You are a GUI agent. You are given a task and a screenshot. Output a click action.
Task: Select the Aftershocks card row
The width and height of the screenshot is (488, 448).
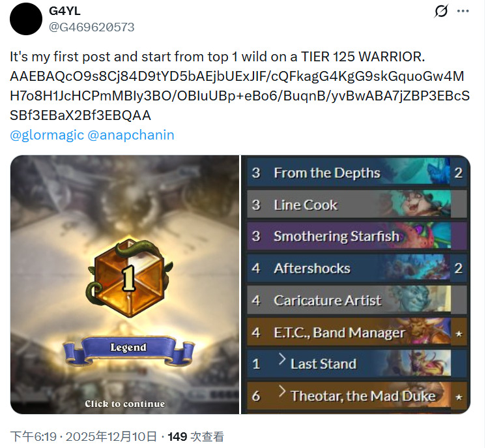point(357,268)
